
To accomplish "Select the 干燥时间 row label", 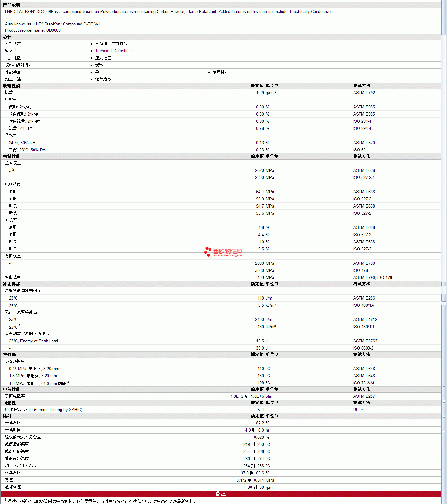I will (x=13, y=430).
